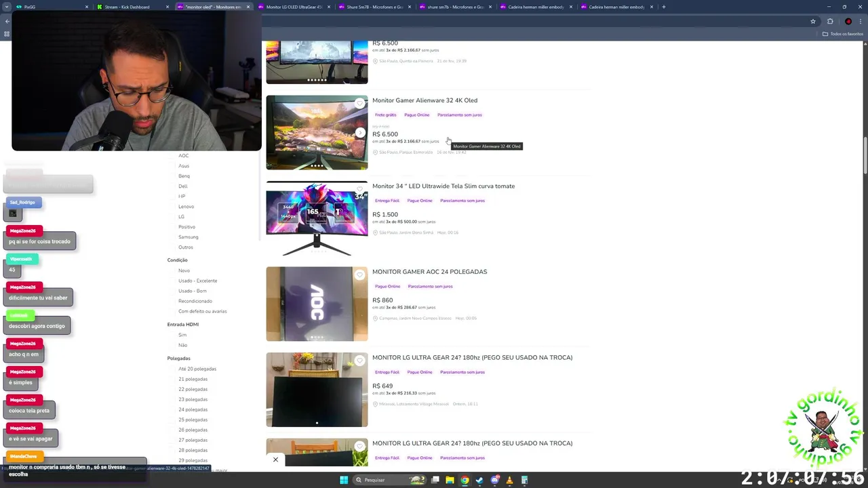
Task: Check Sim under Entrada HDMI
Action: 182,335
